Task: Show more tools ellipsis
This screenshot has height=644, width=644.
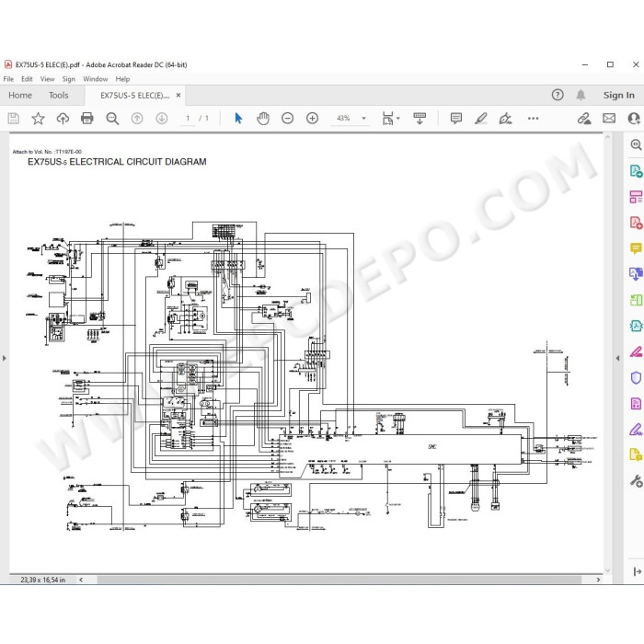Action: [533, 119]
